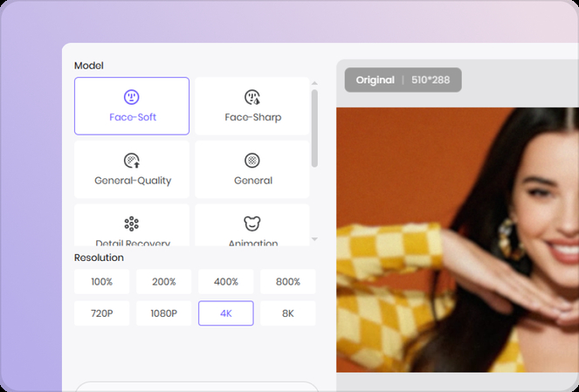Click the model list scrollbar thumb
579x392 pixels.
click(314, 127)
